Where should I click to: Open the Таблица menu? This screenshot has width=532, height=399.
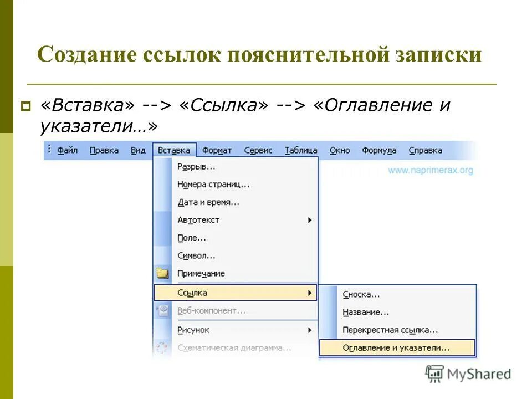point(301,150)
